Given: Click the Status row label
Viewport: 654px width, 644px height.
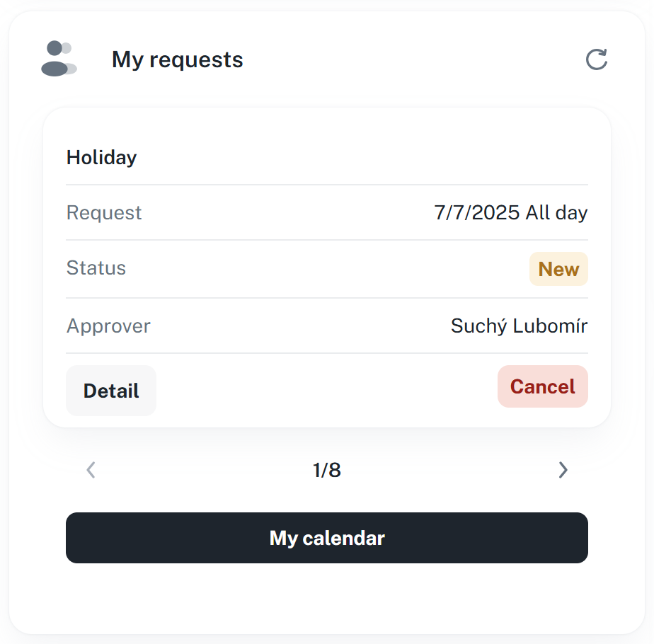Looking at the screenshot, I should click(96, 268).
